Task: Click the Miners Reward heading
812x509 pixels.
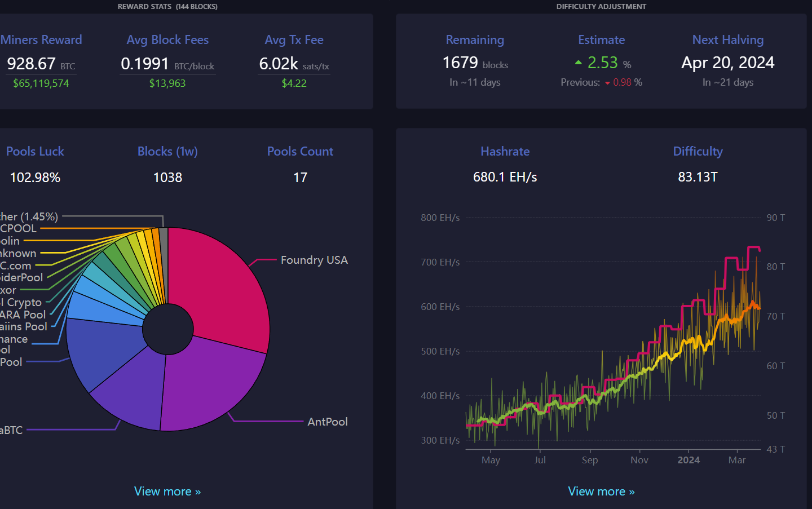Action: [x=41, y=39]
